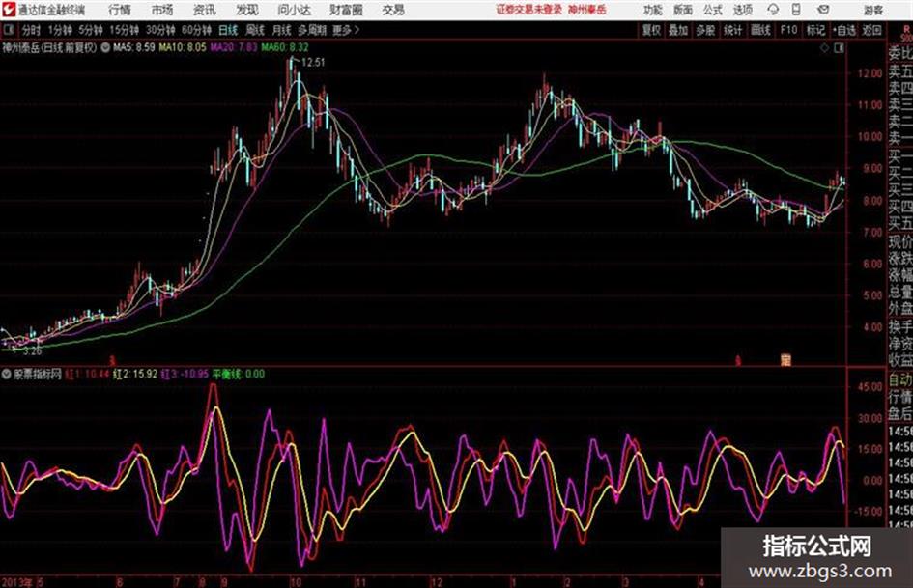Click the 多股 multi-stock button
Image resolution: width=913 pixels, height=588 pixels.
click(x=705, y=30)
